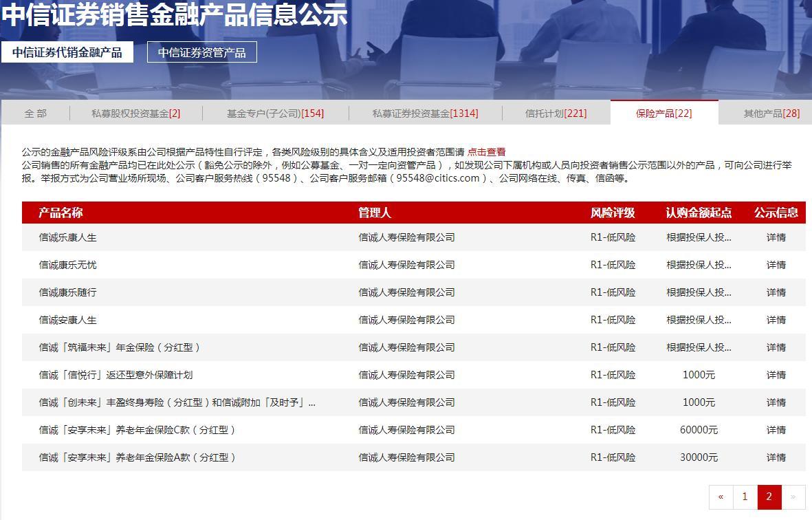Switch to 中信证券资管产品 tab

pos(201,52)
